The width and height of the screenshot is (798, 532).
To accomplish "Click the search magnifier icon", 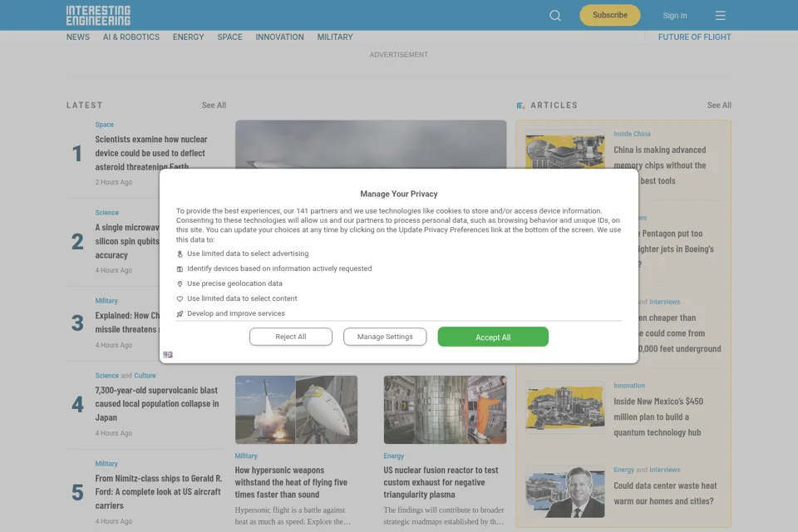I will pos(555,15).
